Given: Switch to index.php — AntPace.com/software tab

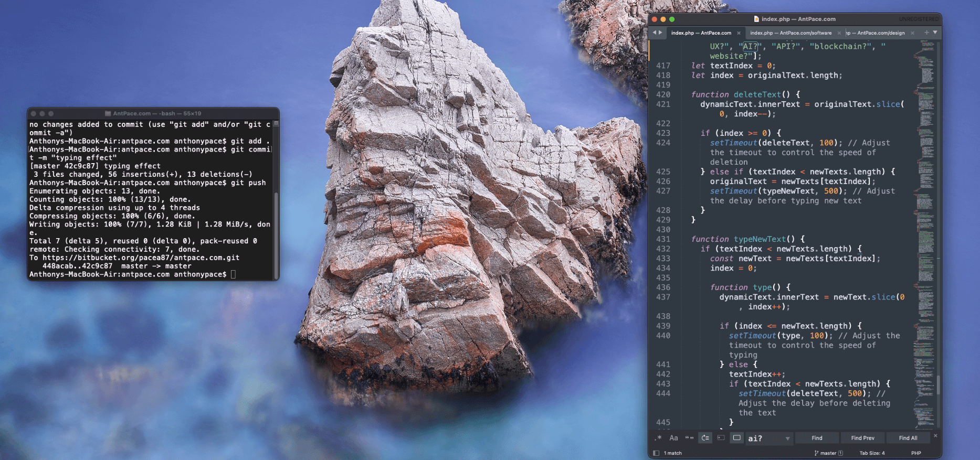Looking at the screenshot, I should (x=791, y=33).
